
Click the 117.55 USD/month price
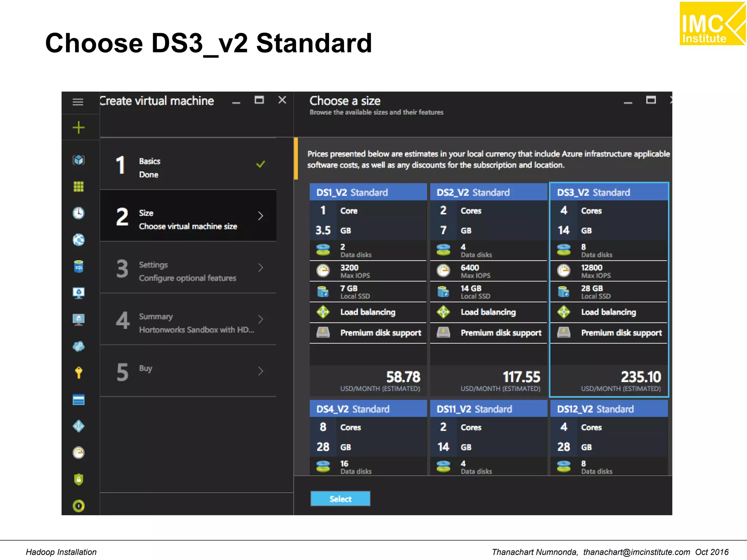(x=522, y=377)
